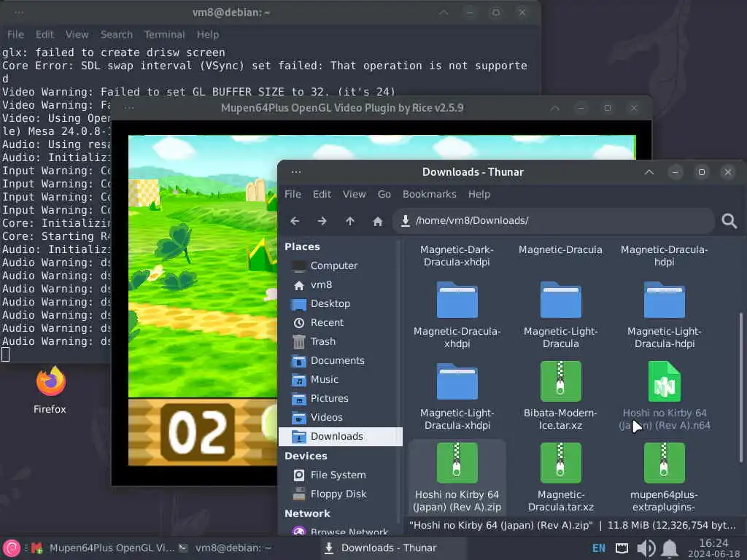
Task: Select the Magnetic-Light-Dracula-hdpi folder icon
Action: (x=664, y=300)
